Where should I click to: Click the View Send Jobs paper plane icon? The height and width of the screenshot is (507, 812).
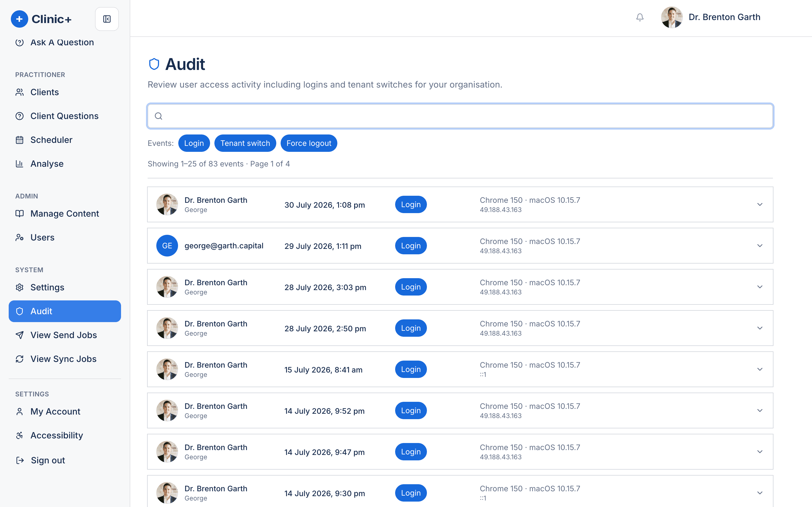tap(20, 335)
